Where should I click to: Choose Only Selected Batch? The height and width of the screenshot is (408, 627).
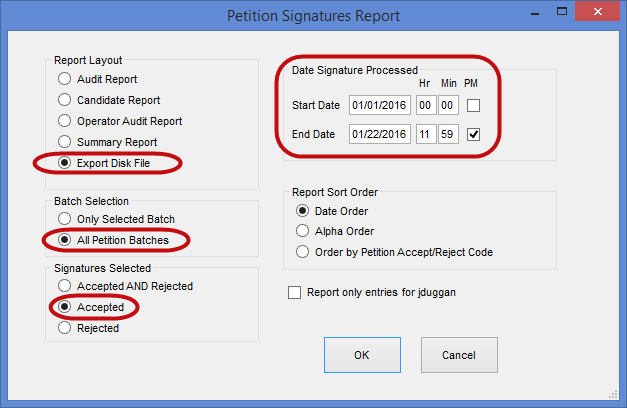65,219
